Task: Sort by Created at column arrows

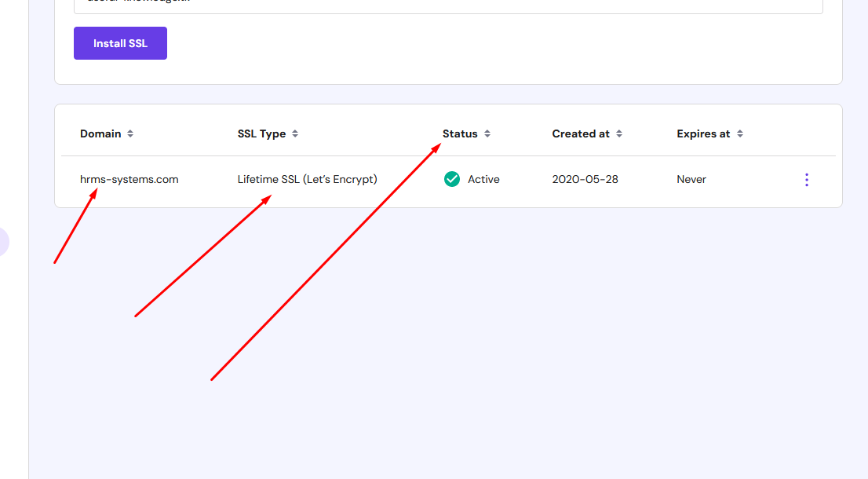Action: pos(619,133)
